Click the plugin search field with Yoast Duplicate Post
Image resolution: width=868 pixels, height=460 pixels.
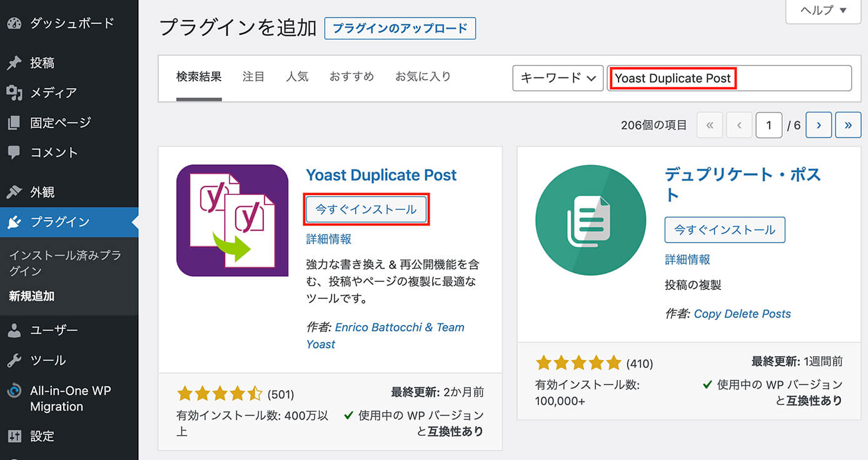click(x=729, y=78)
